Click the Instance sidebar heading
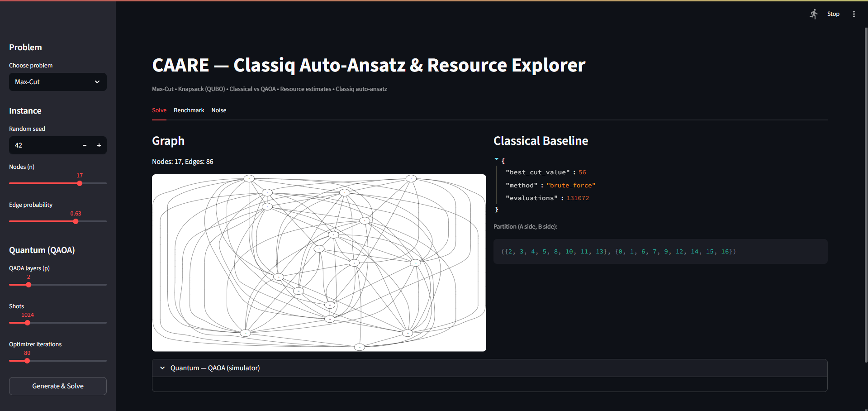The width and height of the screenshot is (868, 411). [x=25, y=111]
